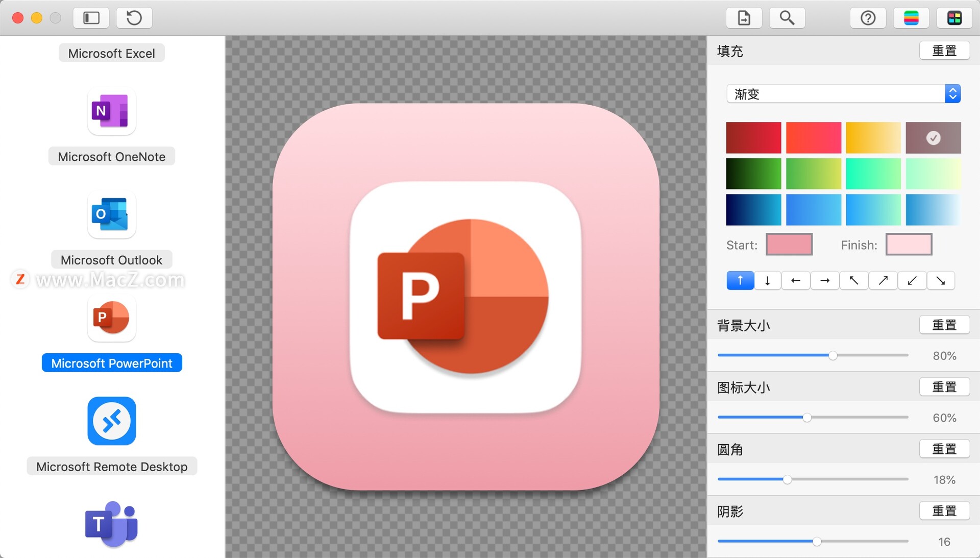
Task: Reset the 图标大小 icon size
Action: tap(944, 387)
